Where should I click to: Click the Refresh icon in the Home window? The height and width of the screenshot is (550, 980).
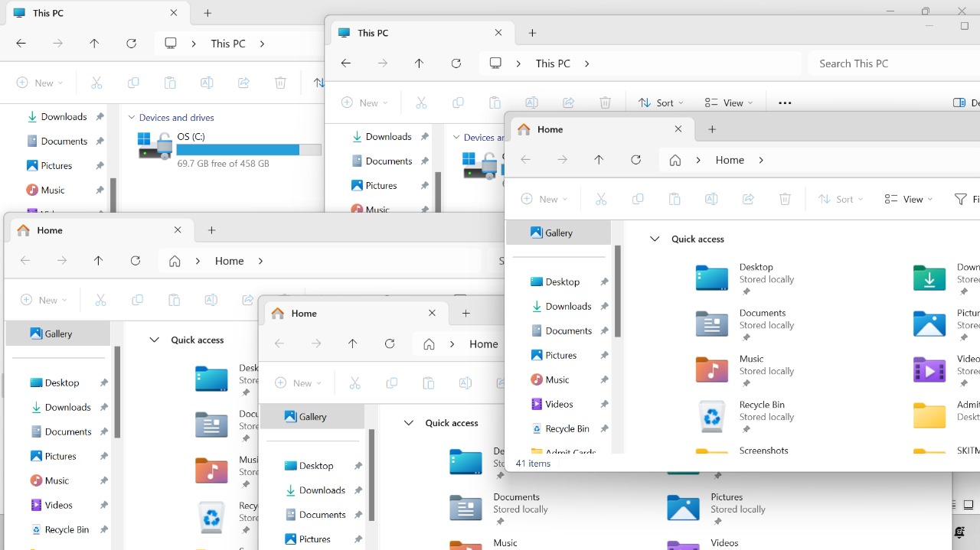[x=636, y=159]
